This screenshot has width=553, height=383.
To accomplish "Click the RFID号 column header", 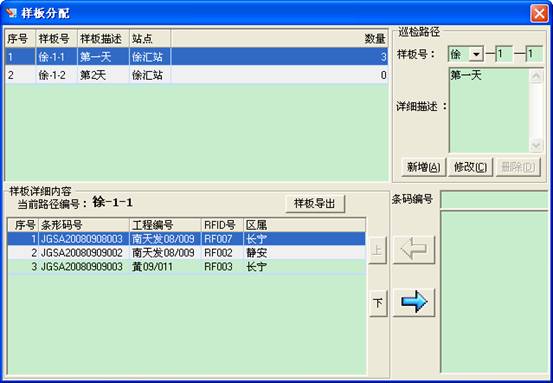I will 222,225.
